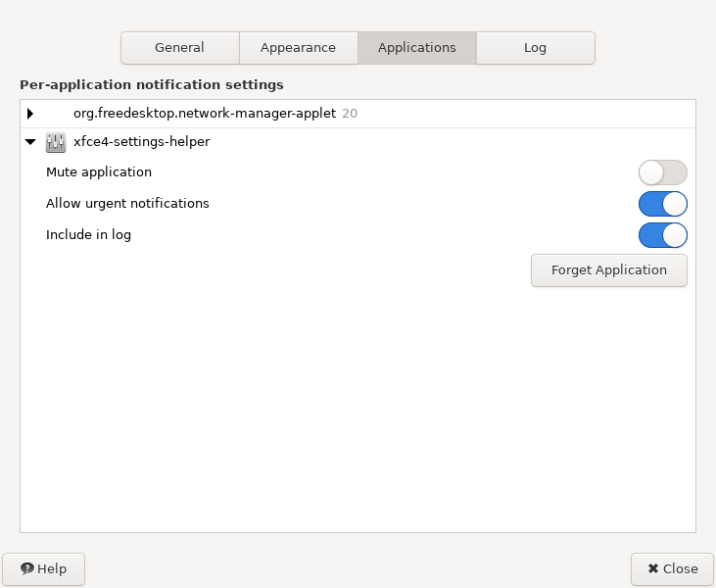The image size is (716, 588).
Task: Click the Include in log label
Action: [88, 235]
